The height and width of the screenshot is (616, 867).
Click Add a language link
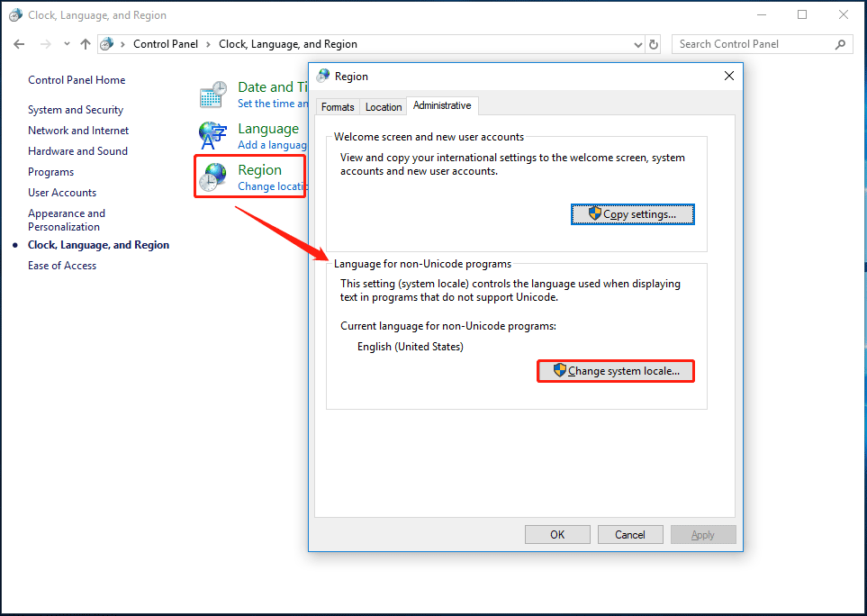[272, 145]
